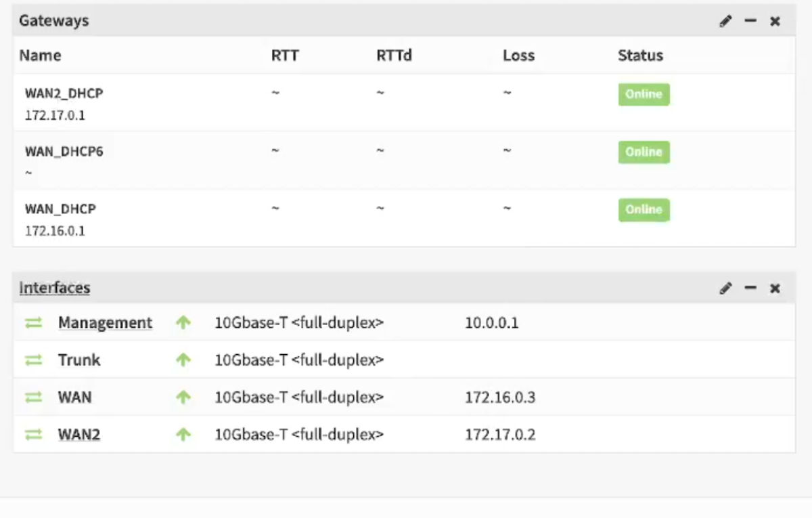
Task: Click the Management link-up arrow icon
Action: (x=183, y=323)
